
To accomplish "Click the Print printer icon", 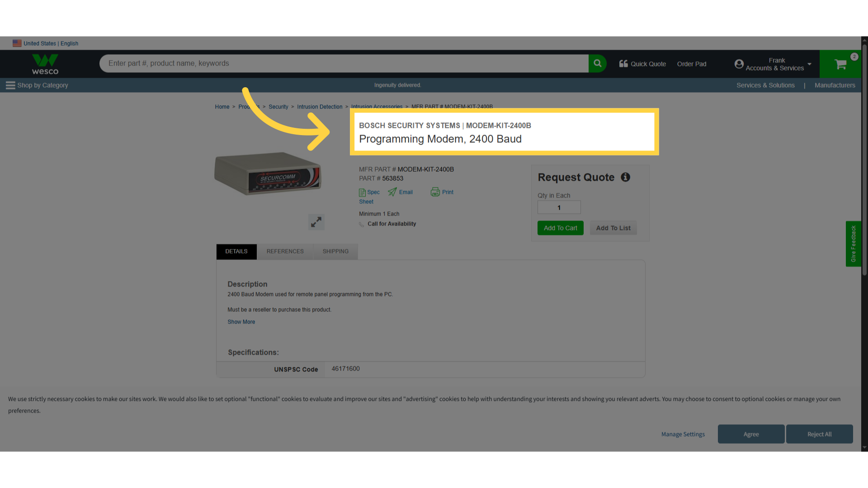I will tap(435, 192).
